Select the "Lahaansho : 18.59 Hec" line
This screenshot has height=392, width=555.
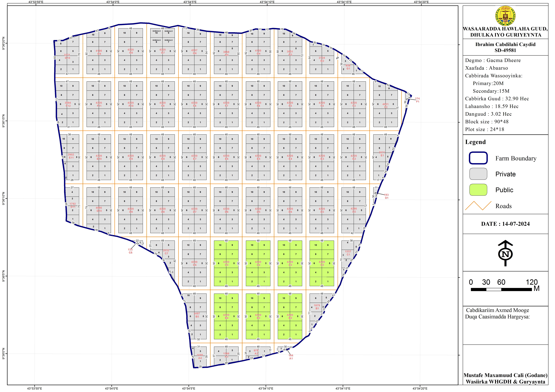click(492, 107)
